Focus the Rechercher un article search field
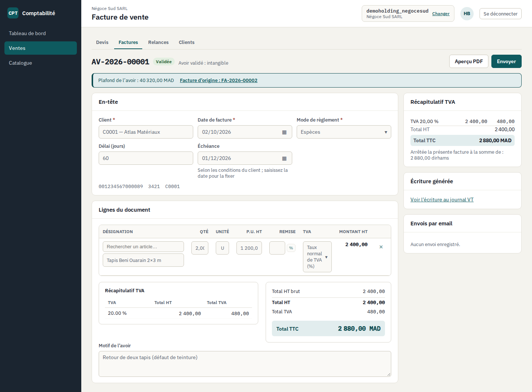 pyautogui.click(x=143, y=246)
